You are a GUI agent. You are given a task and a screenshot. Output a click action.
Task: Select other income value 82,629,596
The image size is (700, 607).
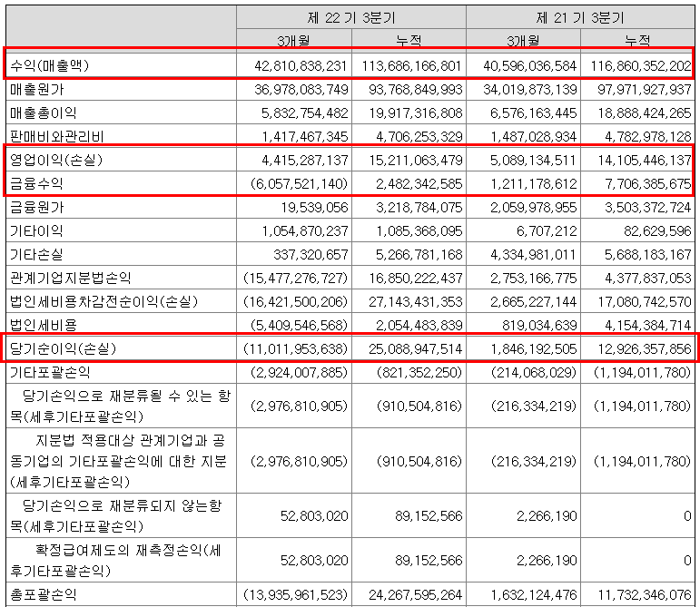pos(657,231)
